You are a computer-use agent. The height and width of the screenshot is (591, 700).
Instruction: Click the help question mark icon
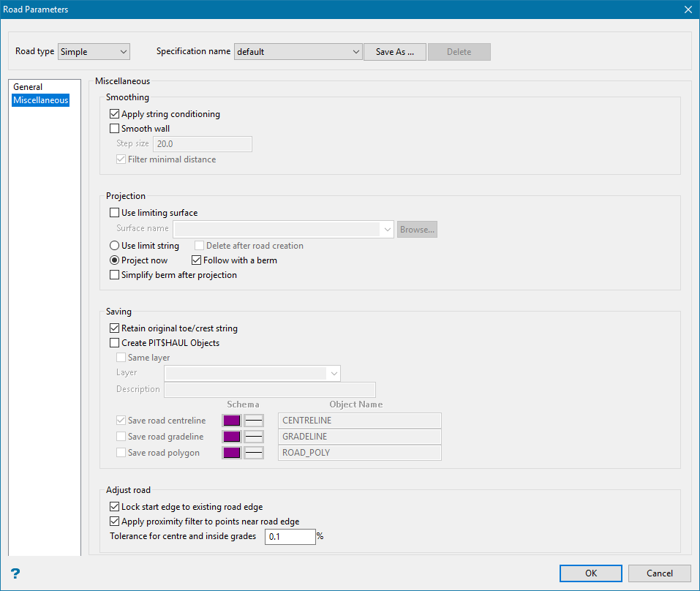pos(15,573)
